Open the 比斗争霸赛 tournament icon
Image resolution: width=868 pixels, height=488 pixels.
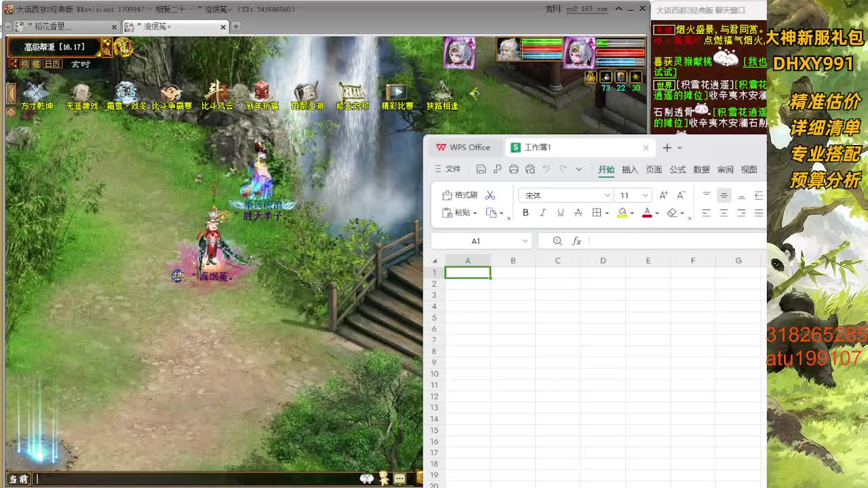coord(172,95)
